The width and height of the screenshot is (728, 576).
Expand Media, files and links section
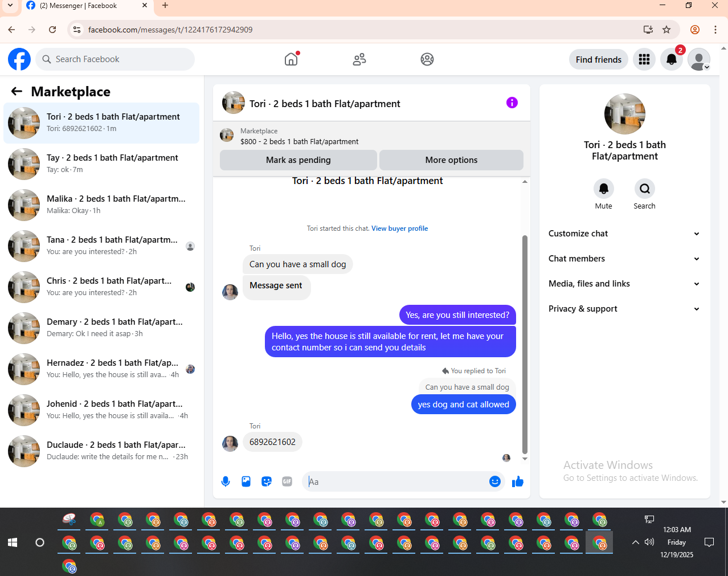click(624, 284)
